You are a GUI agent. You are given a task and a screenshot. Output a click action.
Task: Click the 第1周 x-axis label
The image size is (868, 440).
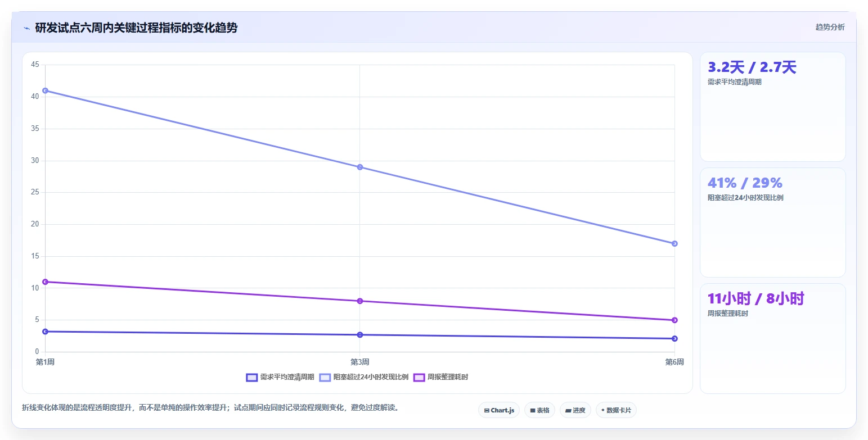coord(45,362)
